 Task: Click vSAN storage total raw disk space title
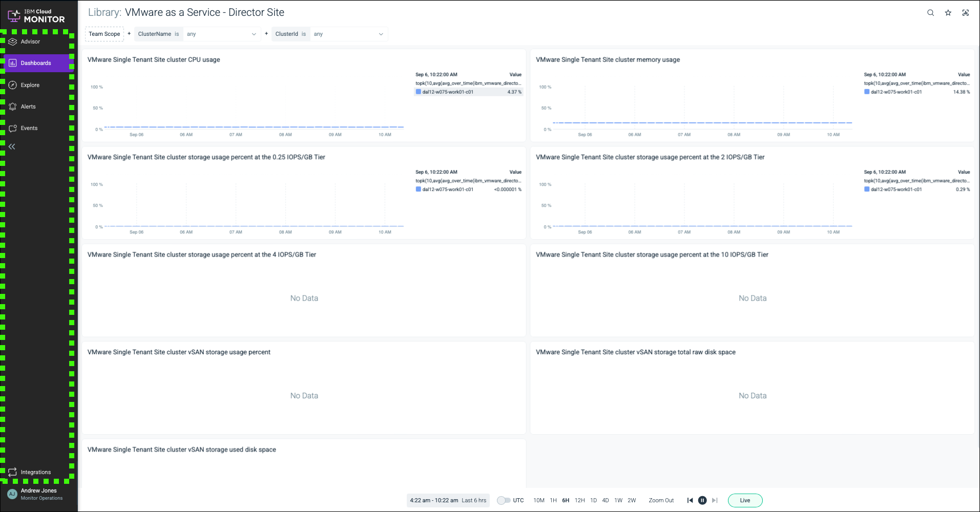click(636, 352)
